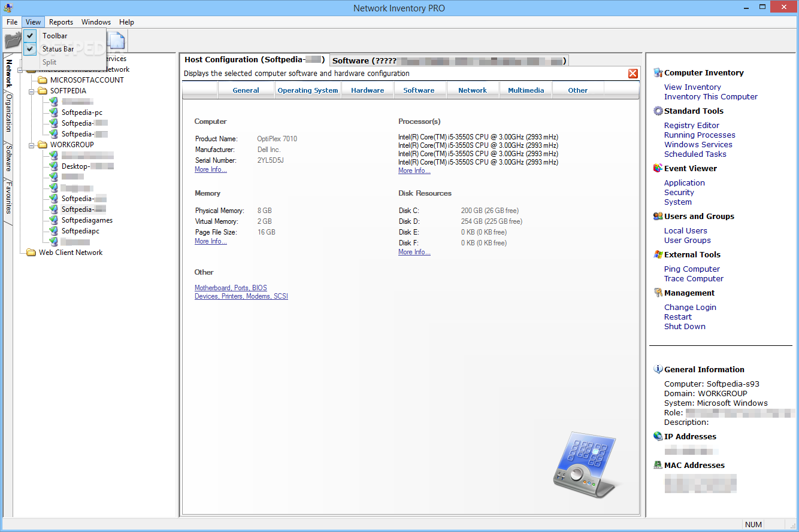Open Local Users link

tap(686, 231)
